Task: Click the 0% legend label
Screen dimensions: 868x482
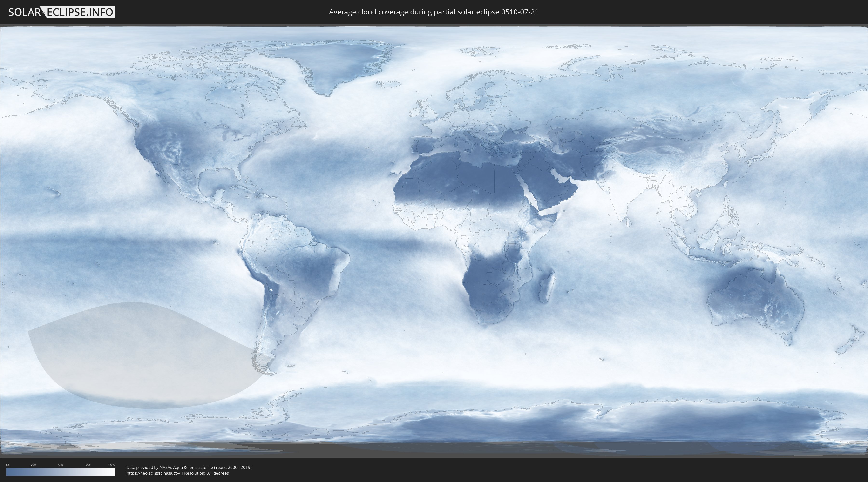Action: 8,465
